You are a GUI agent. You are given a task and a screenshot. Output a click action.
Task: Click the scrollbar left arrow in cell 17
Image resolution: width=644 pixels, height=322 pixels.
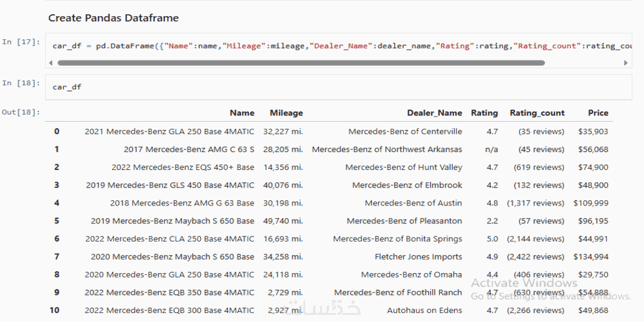(x=50, y=63)
